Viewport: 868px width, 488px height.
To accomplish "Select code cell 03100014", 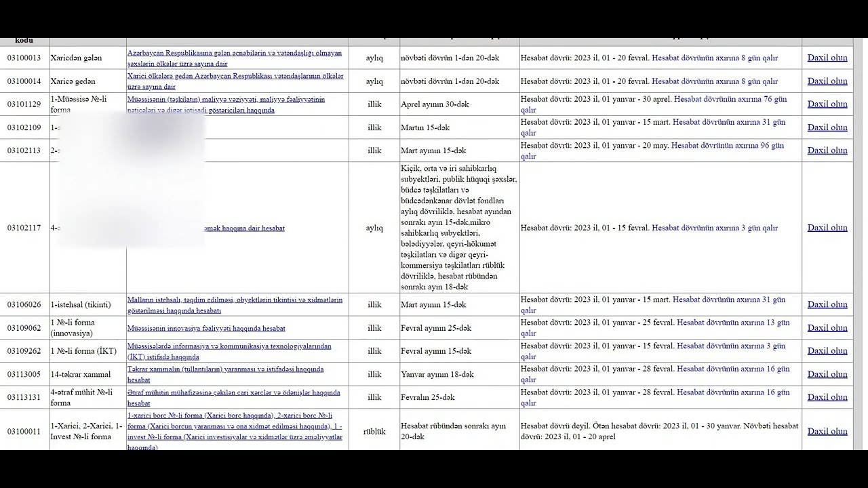I will tap(24, 81).
